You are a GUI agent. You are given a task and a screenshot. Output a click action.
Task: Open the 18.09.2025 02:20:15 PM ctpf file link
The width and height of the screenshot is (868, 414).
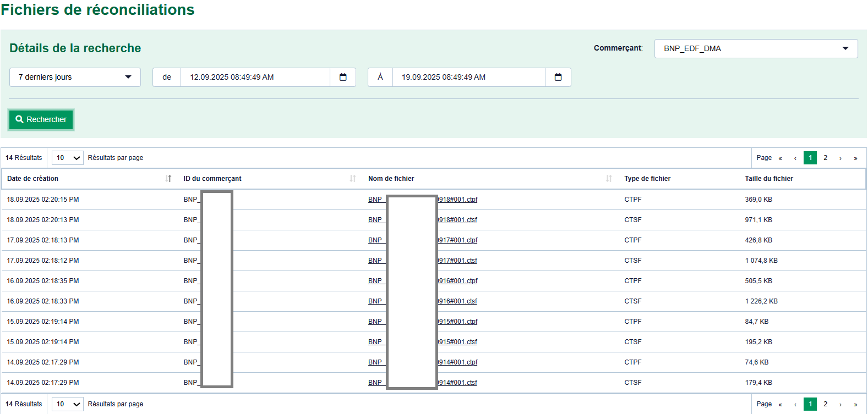pos(457,200)
